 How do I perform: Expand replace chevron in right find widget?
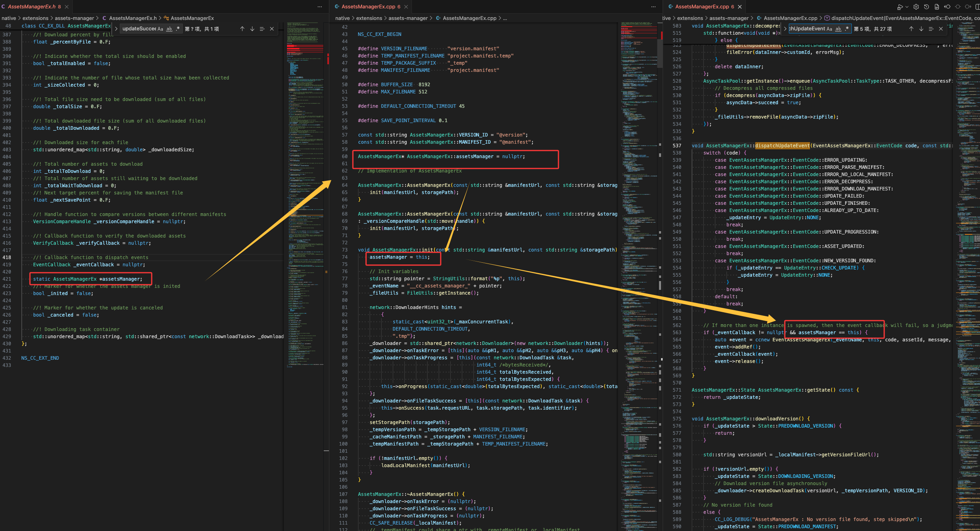point(785,29)
